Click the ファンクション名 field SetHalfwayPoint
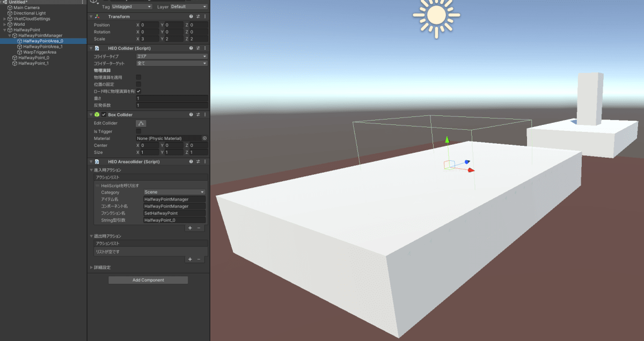 (x=174, y=213)
